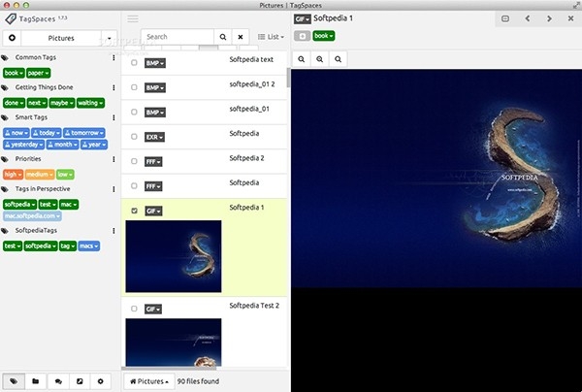This screenshot has height=392, width=582.
Task: Open the Pictures location dropdown arrow
Action: 109,38
